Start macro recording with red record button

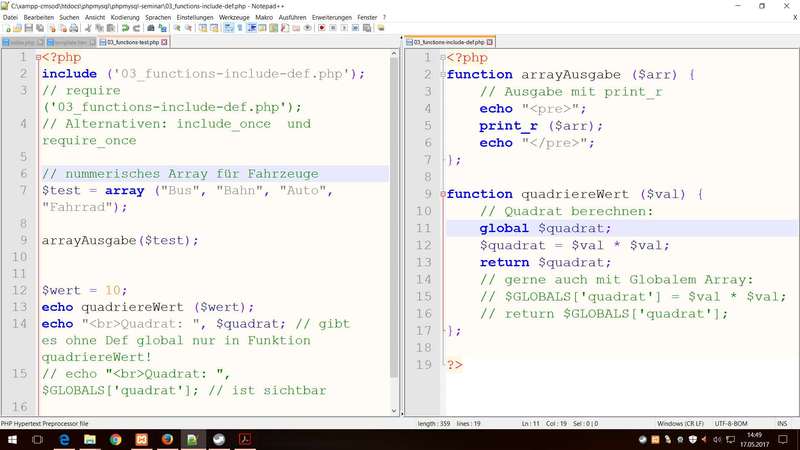point(321,28)
